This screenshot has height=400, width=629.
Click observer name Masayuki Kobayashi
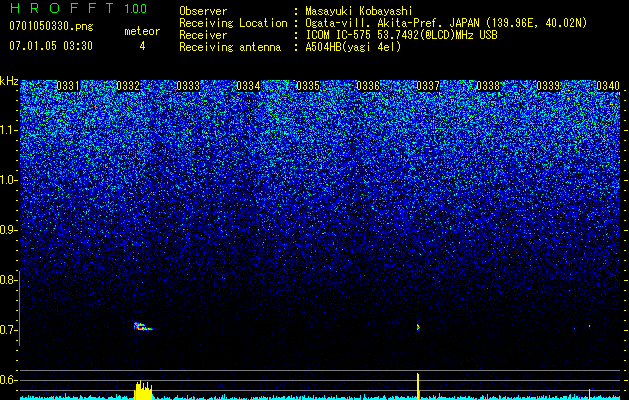click(359, 11)
